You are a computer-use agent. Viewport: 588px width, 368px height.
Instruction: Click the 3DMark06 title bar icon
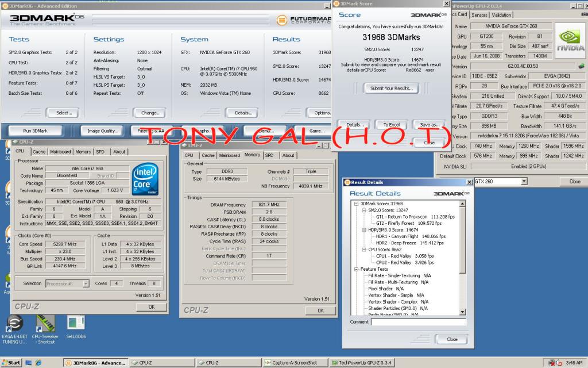coord(5,6)
